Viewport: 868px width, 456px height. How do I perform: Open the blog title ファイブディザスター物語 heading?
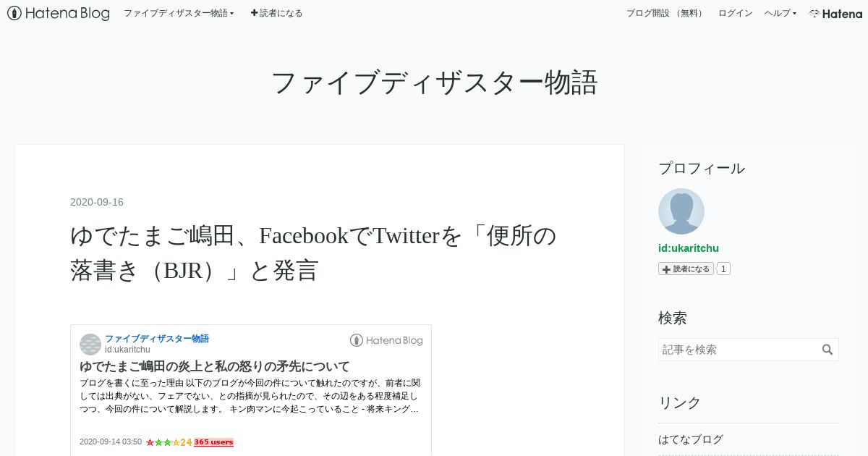pos(434,83)
